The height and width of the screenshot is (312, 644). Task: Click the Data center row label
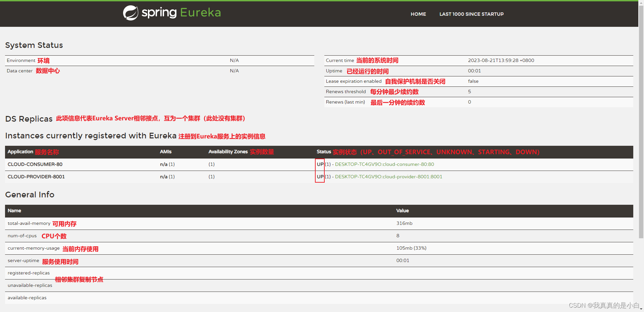(19, 71)
